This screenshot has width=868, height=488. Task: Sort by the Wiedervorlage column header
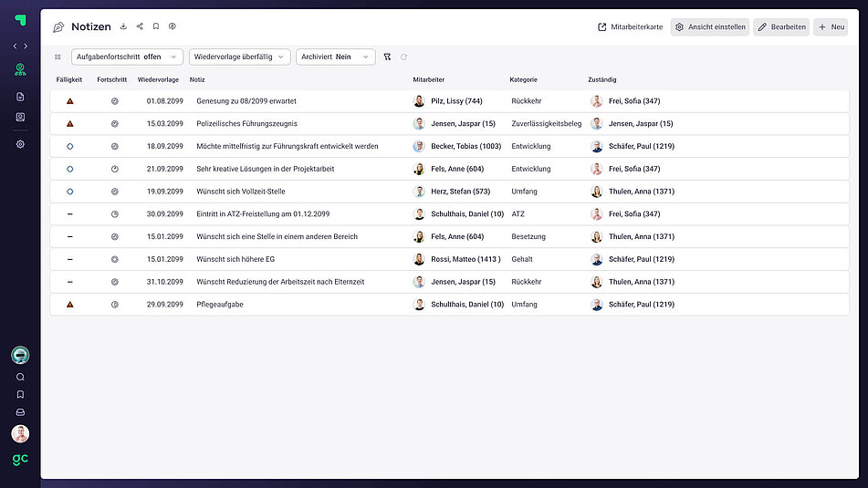[158, 80]
